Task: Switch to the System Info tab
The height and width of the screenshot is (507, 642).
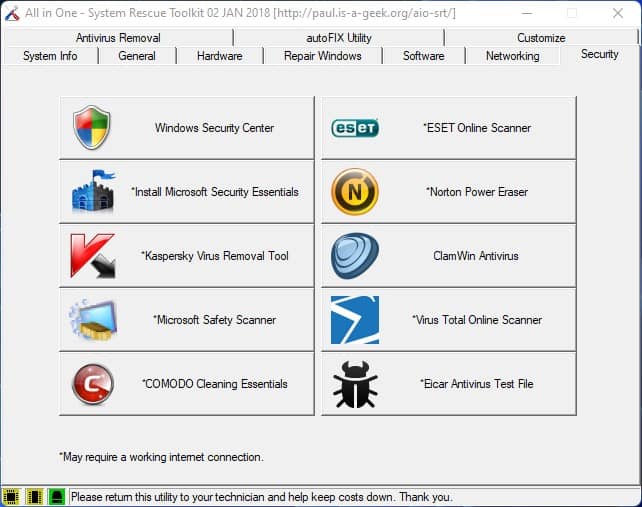Action: click(50, 56)
